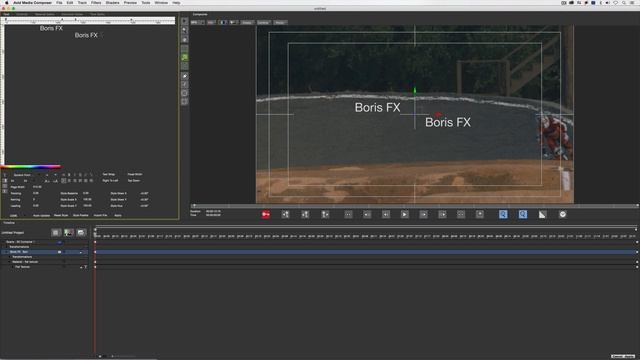Click the Proxy button in the Composite toolbar
This screenshot has height=360, width=640.
point(280,22)
